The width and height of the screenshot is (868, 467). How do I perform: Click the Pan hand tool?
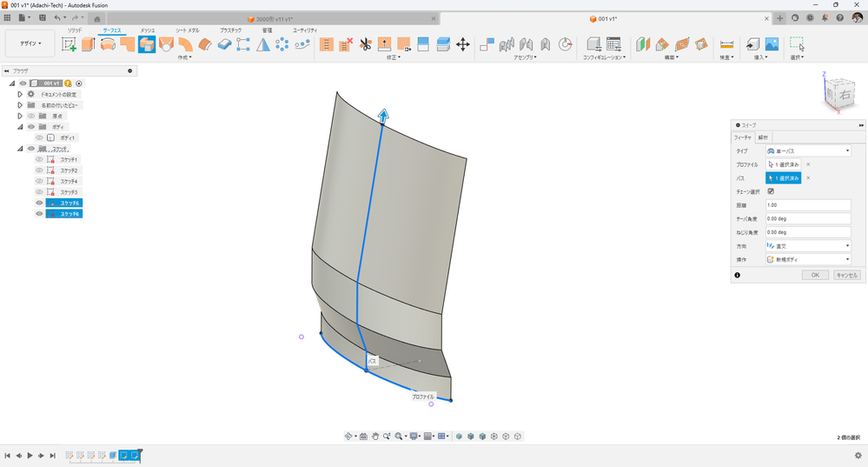coord(374,437)
